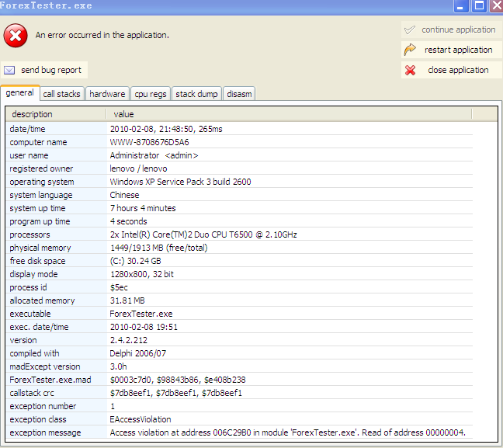Select user name value Administrator <admin>
The width and height of the screenshot is (503, 448).
154,155
